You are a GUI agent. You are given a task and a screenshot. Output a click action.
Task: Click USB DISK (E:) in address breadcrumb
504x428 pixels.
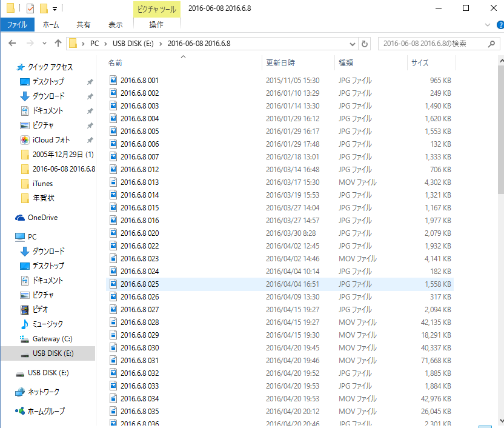point(133,44)
